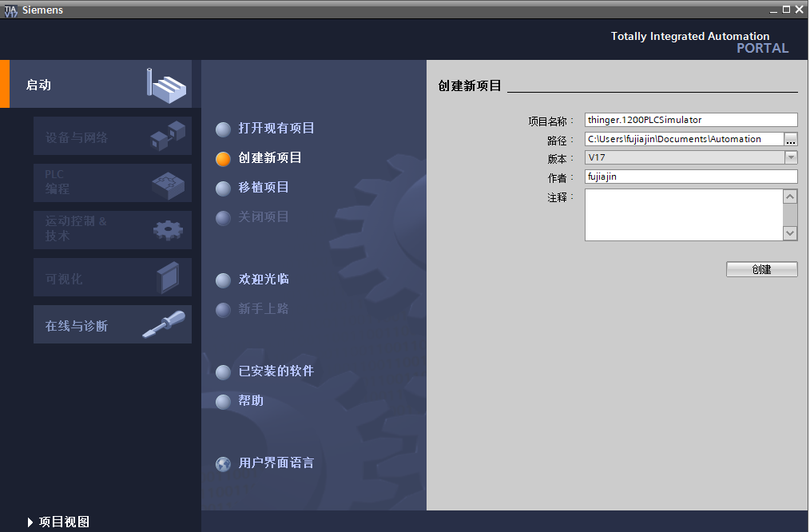Image resolution: width=810 pixels, height=532 pixels.
Task: Select the 打开现有项目 bullet
Action: (x=223, y=129)
